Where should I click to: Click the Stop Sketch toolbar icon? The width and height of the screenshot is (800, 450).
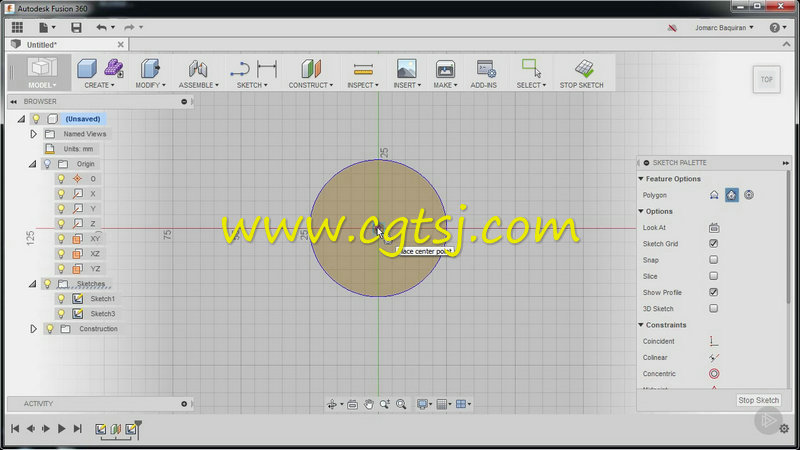pos(584,68)
